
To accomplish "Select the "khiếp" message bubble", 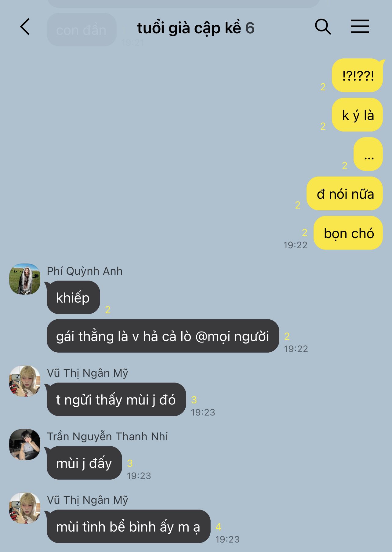I will (73, 297).
